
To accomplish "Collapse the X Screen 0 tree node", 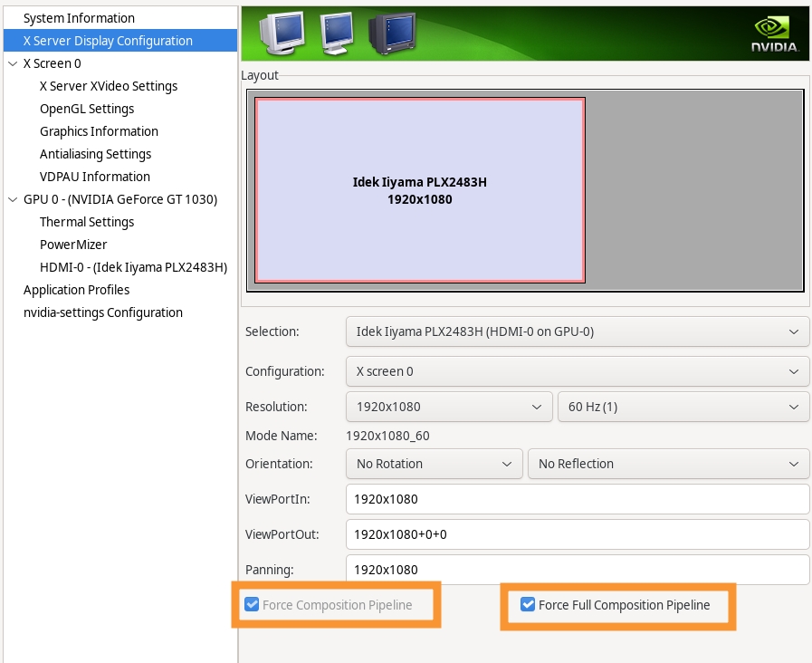I will (12, 63).
